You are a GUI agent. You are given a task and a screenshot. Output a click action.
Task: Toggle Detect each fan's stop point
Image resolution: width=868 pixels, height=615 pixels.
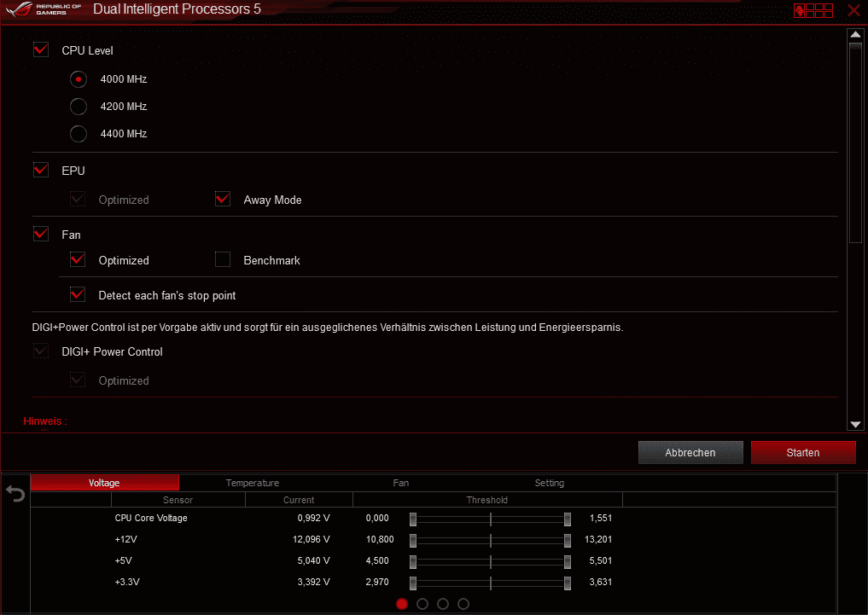click(x=78, y=295)
